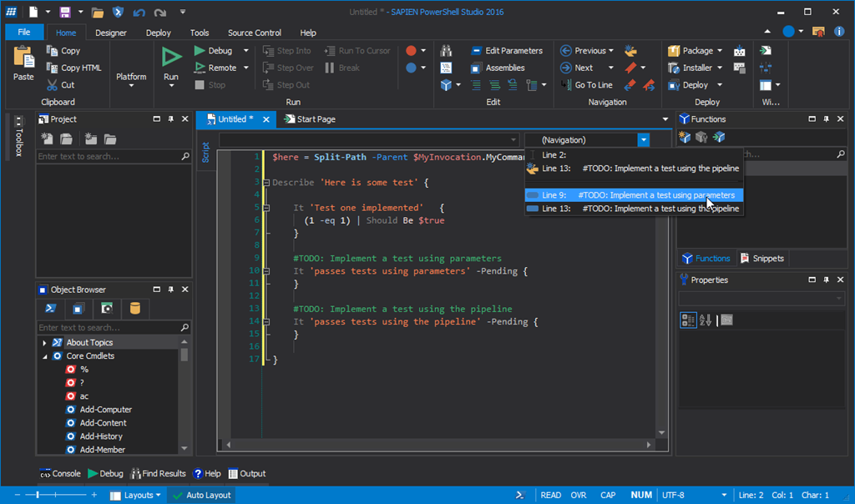
Task: Select Add-Computer in Object Browser
Action: (x=105, y=410)
